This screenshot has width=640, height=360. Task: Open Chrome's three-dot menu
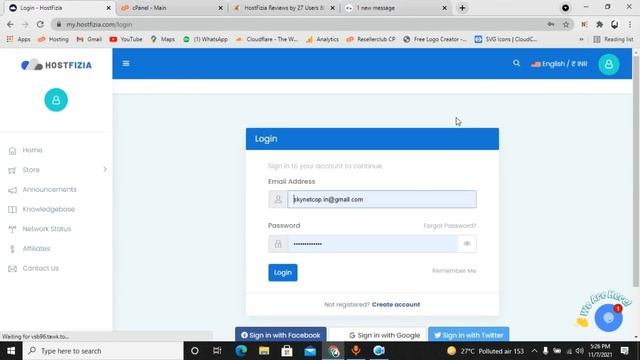coord(629,24)
